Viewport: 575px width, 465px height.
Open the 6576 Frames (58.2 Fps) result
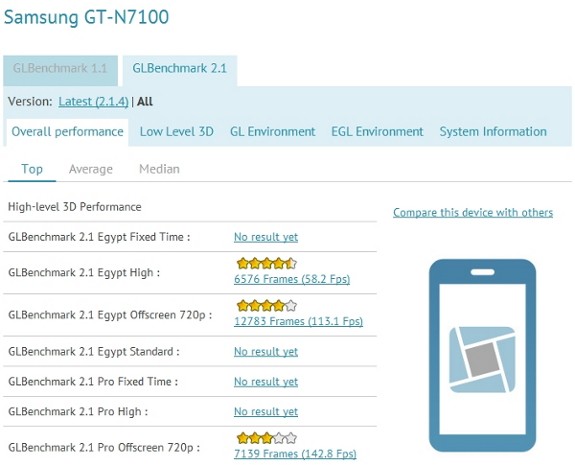pyautogui.click(x=292, y=279)
